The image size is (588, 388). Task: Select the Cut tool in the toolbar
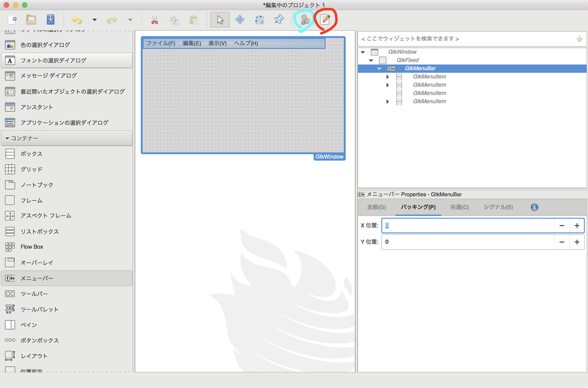(x=154, y=19)
